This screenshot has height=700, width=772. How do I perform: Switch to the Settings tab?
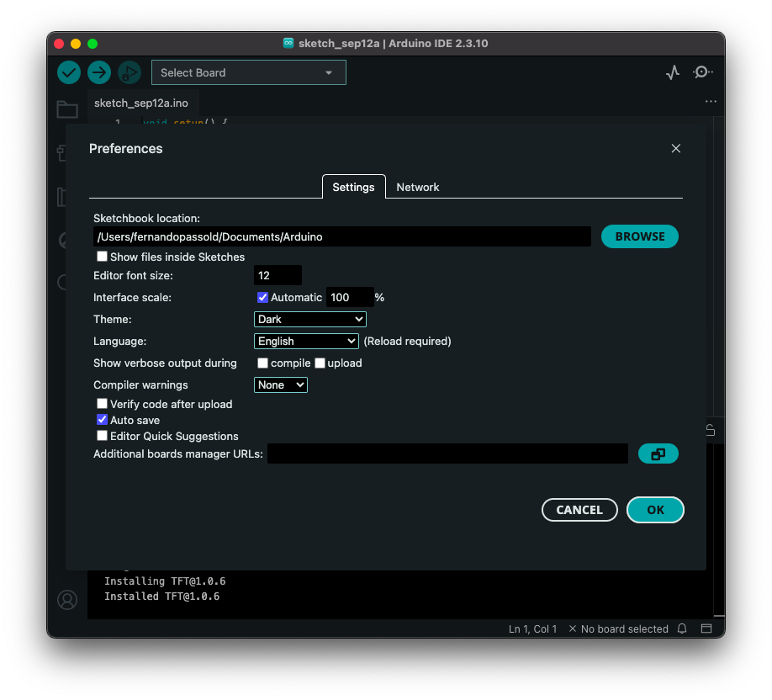353,187
